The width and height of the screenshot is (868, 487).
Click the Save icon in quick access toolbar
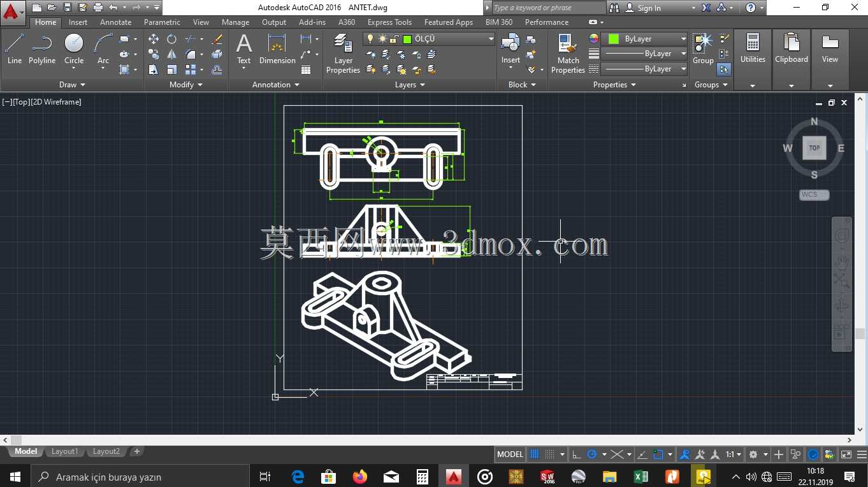pos(68,8)
